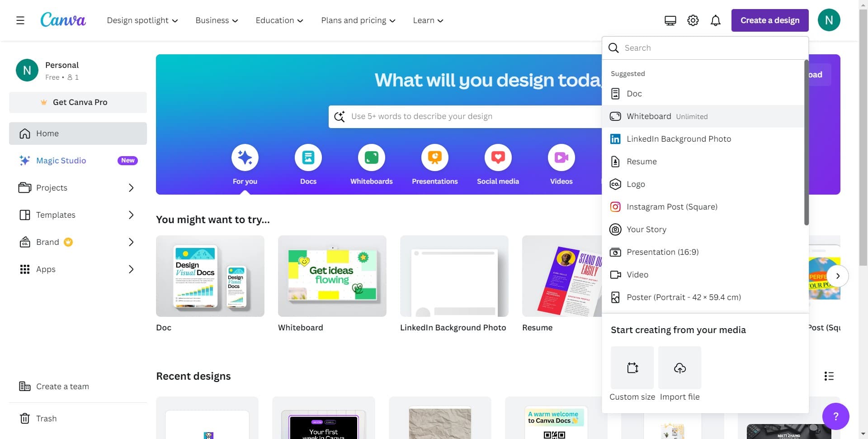Click Get Canva Pro
The height and width of the screenshot is (439, 868).
pos(78,102)
